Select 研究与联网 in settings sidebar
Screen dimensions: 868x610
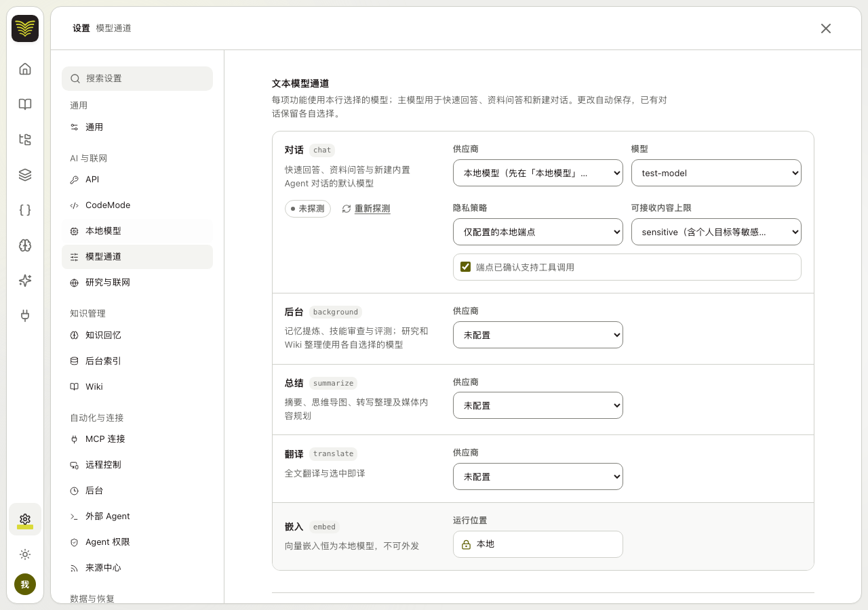pos(137,283)
